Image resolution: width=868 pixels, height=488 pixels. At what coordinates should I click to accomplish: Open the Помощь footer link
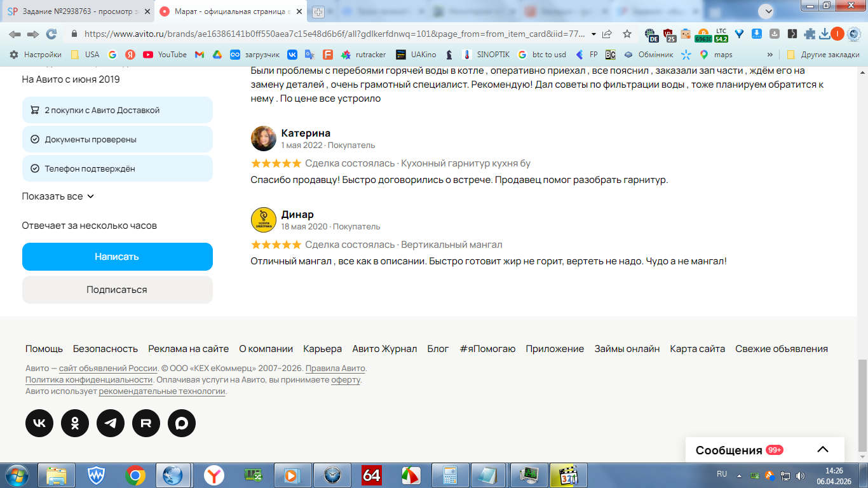[x=44, y=349]
